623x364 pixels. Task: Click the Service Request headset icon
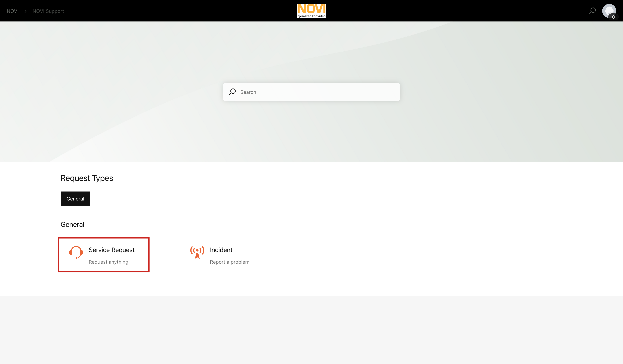point(76,252)
